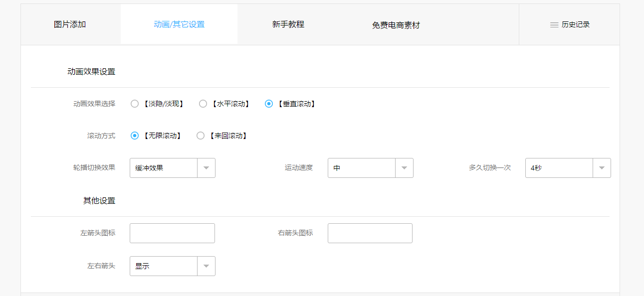Viewport: 644px width, 296px height.
Task: Click the 左箭头图标 input field
Action: click(x=172, y=233)
